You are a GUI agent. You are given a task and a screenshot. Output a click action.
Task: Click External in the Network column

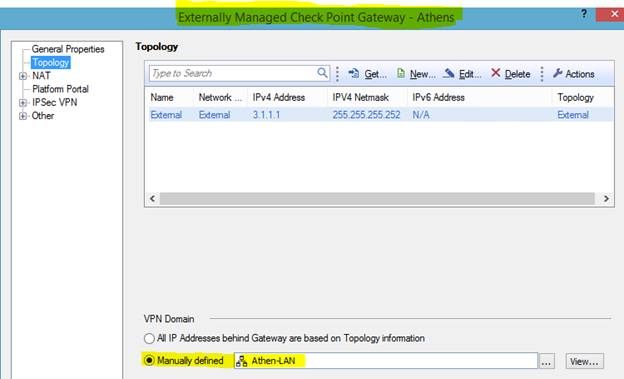click(214, 115)
